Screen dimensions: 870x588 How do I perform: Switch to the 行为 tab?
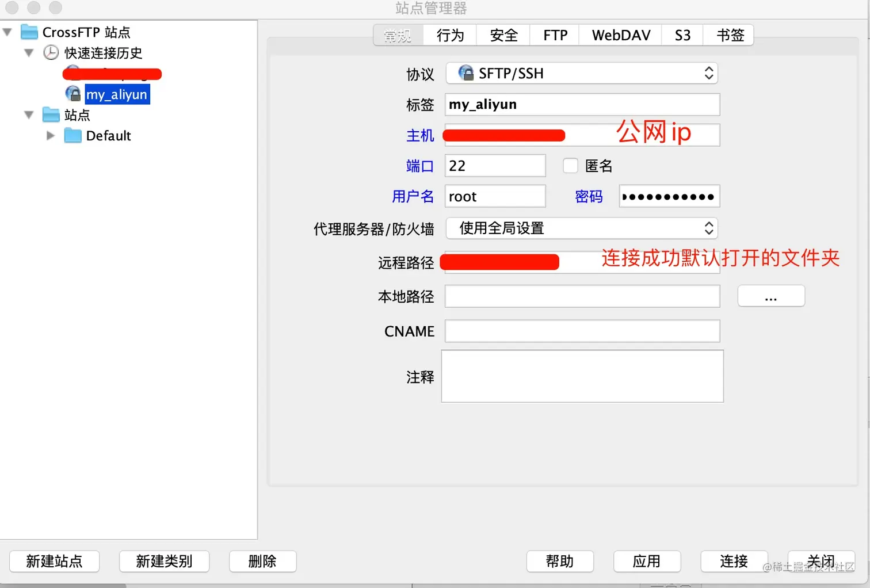tap(450, 35)
